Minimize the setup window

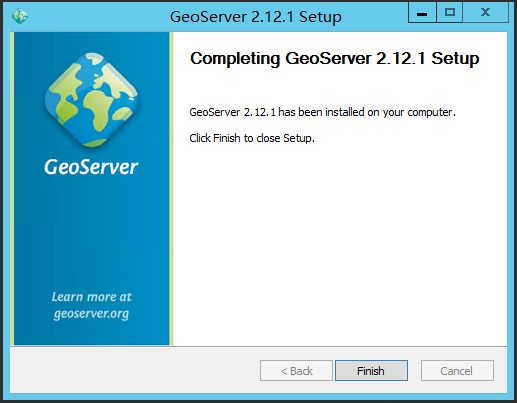coord(422,13)
